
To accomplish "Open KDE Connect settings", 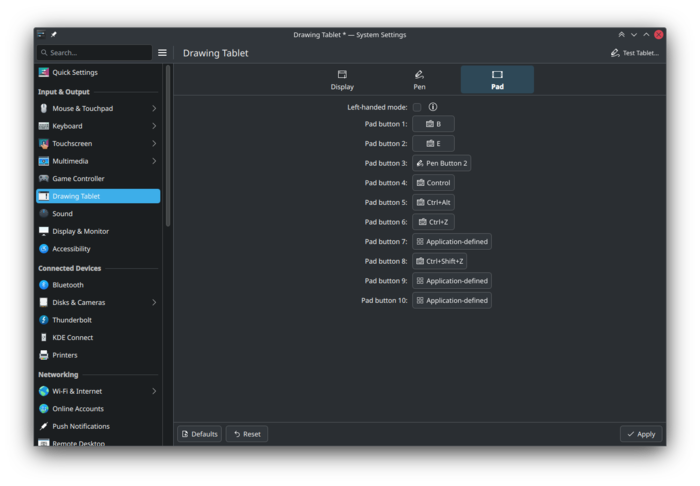I will [x=72, y=338].
